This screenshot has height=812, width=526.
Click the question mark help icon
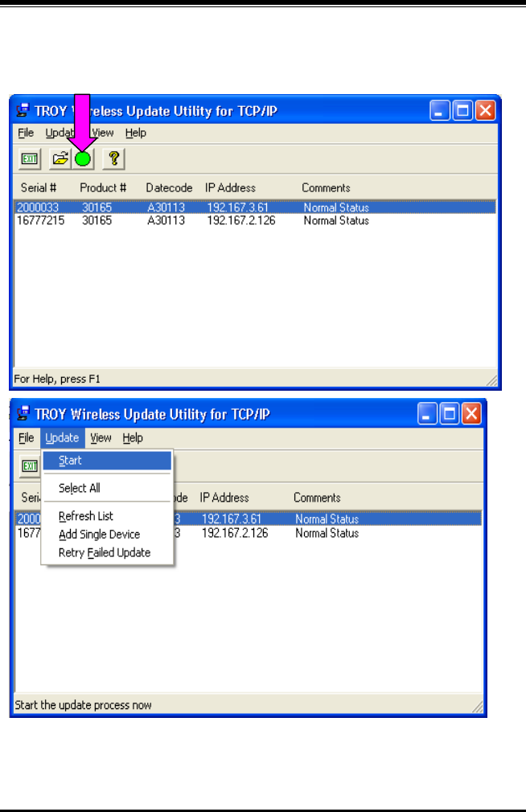(x=113, y=159)
